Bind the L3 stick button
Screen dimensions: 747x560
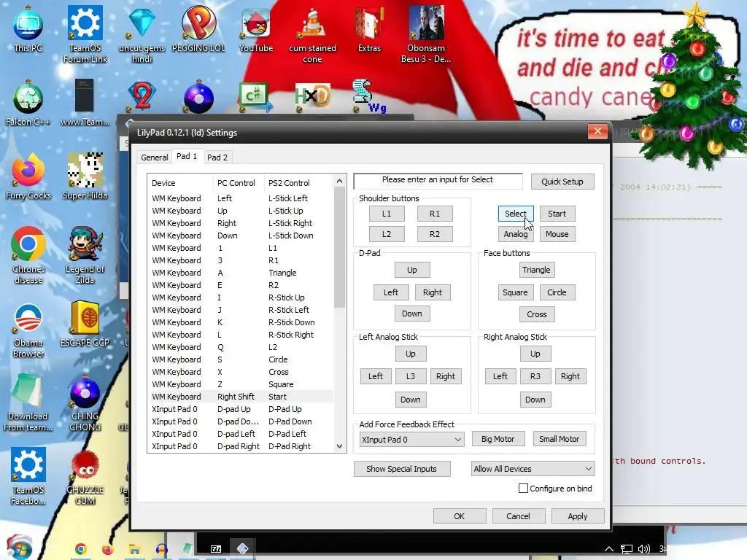tap(411, 376)
